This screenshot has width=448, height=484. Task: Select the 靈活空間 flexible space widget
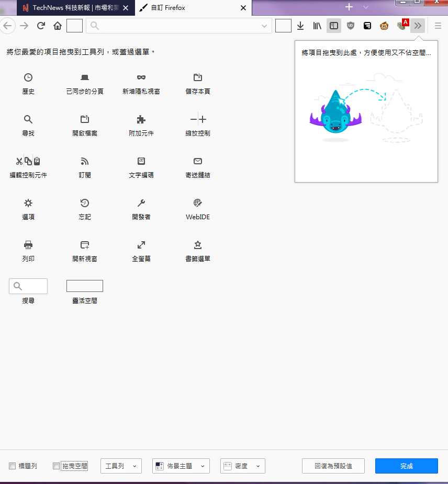(85, 286)
